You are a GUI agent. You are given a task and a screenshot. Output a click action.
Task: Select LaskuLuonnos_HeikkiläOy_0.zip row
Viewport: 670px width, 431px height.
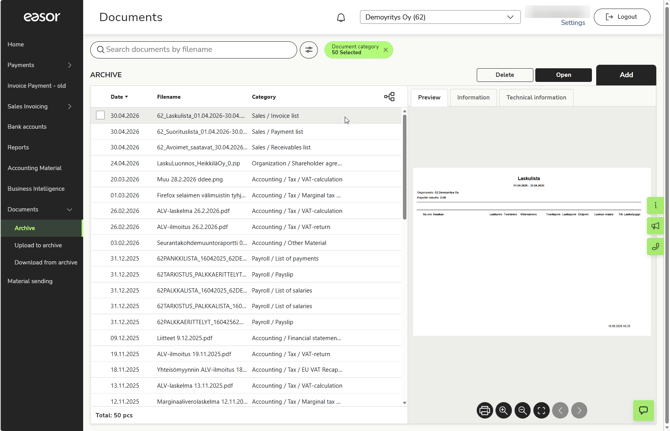(246, 163)
